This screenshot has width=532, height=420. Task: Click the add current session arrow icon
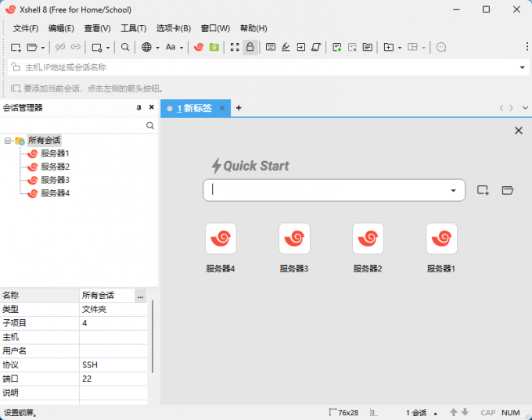click(x=16, y=88)
